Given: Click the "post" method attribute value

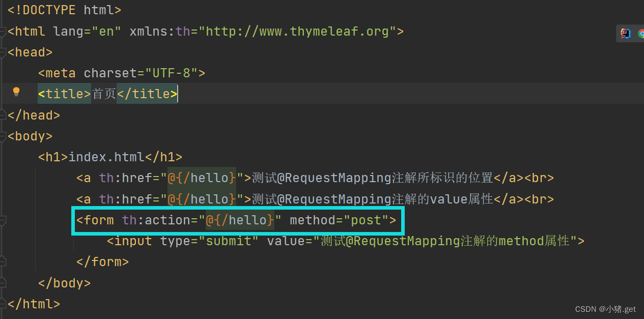Looking at the screenshot, I should click(362, 220).
